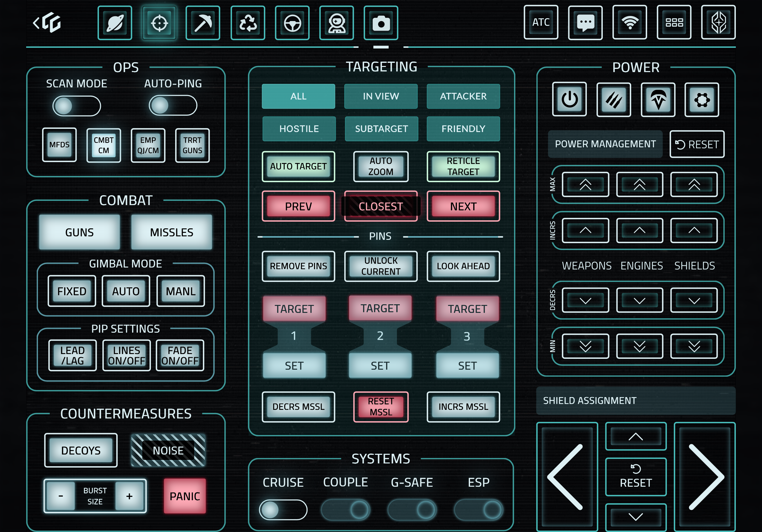Open the power settings gear icon
762x532 pixels.
pyautogui.click(x=702, y=99)
